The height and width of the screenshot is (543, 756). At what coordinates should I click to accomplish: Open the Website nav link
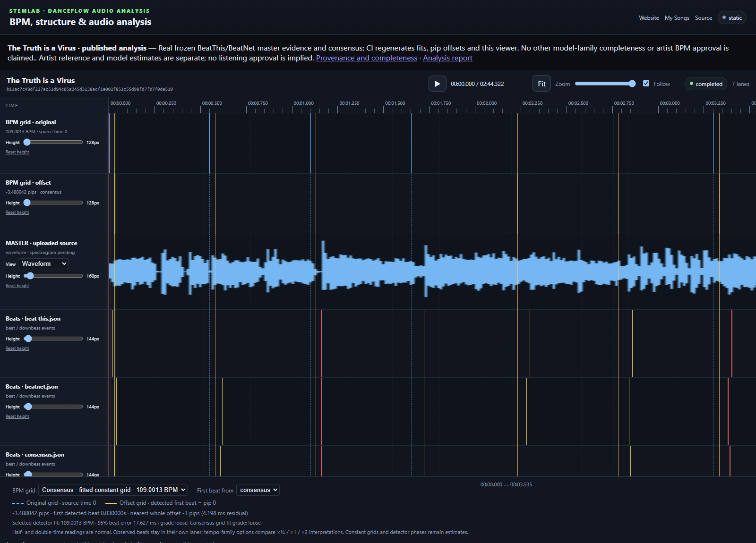(649, 18)
